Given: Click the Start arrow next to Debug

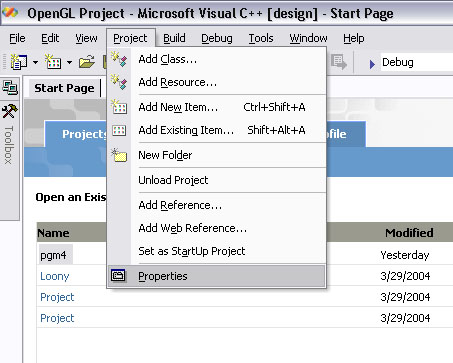Looking at the screenshot, I should [x=372, y=64].
